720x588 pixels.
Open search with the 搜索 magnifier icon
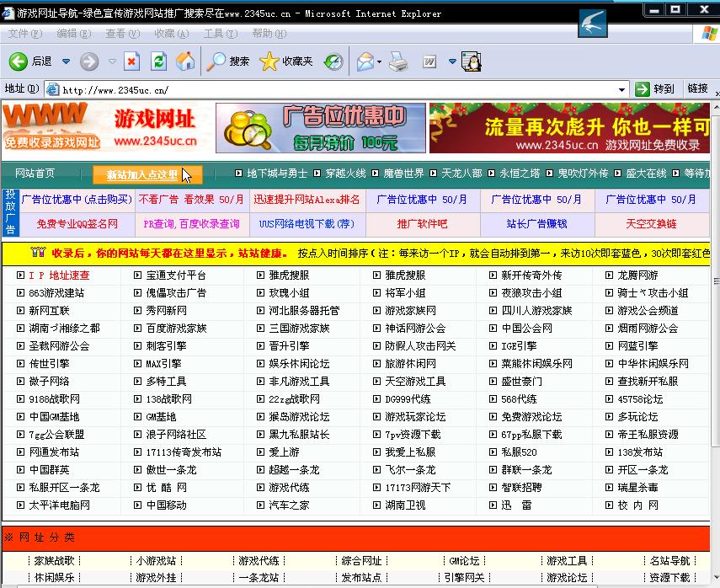click(x=216, y=61)
